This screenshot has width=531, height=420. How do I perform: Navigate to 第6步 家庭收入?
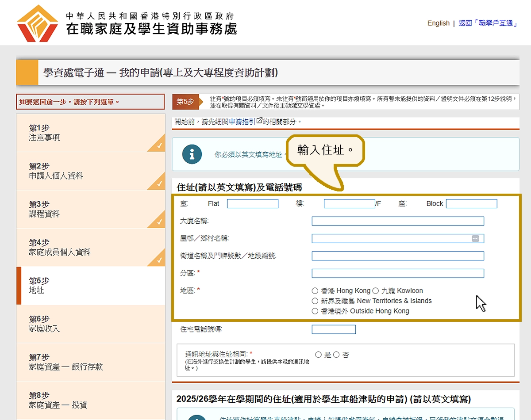click(x=90, y=324)
